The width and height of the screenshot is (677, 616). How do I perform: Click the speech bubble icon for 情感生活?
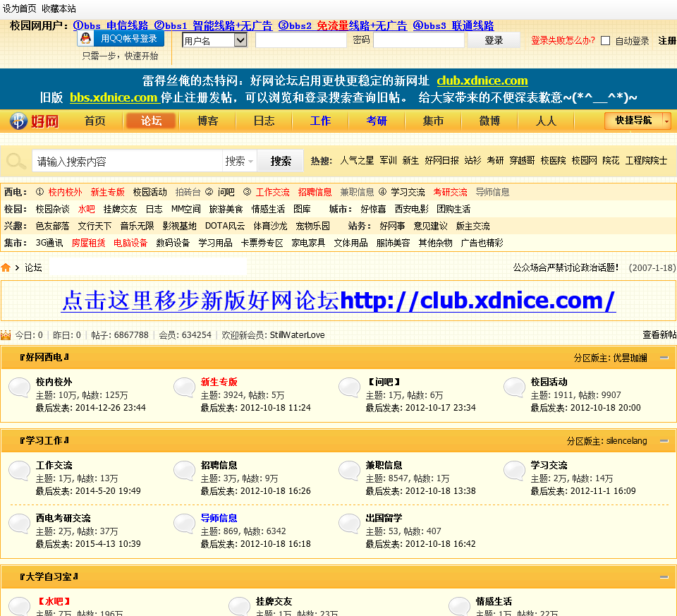coord(459,606)
